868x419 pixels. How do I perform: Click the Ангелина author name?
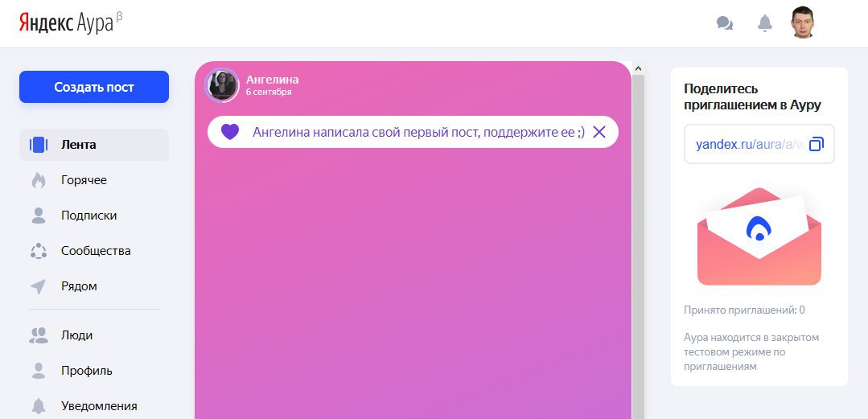(x=273, y=80)
